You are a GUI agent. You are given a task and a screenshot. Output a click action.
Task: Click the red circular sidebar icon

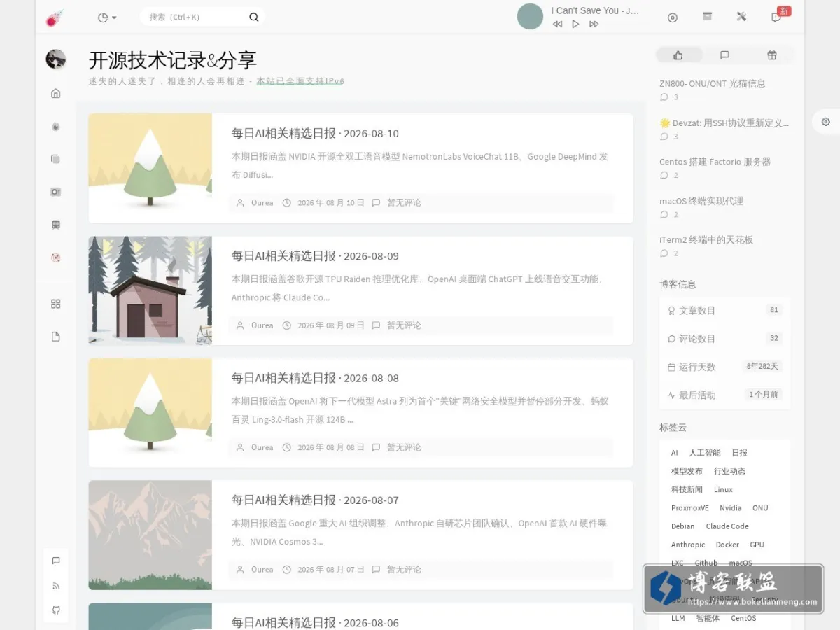click(x=56, y=258)
